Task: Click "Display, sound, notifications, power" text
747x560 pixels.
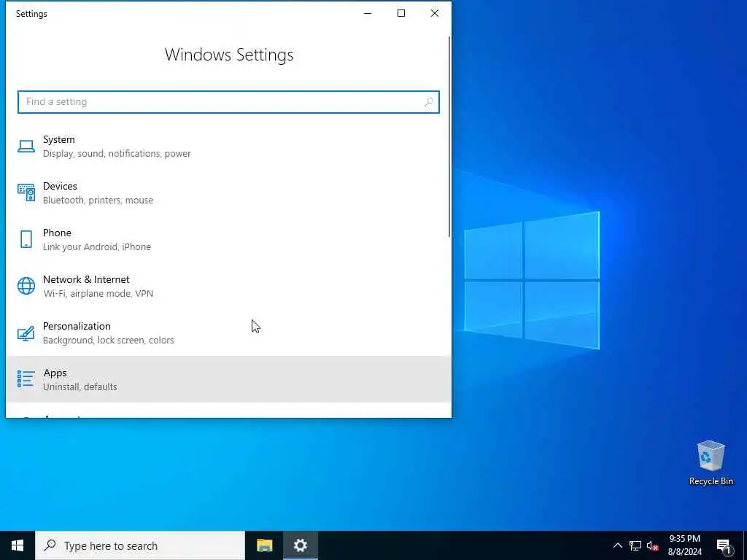Action: [117, 153]
